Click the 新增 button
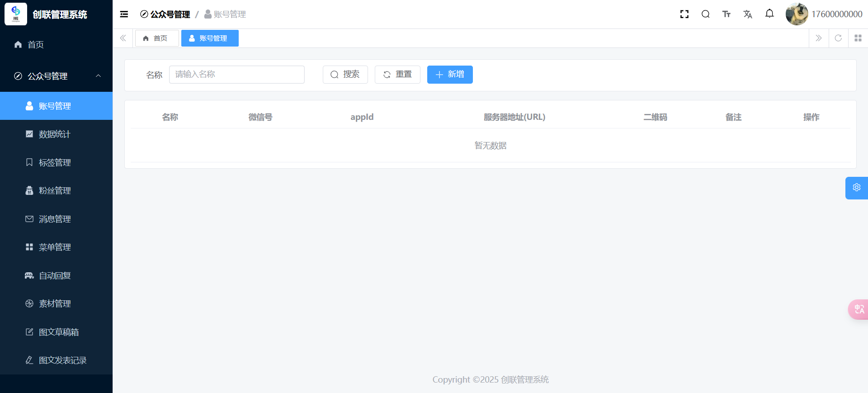 450,75
